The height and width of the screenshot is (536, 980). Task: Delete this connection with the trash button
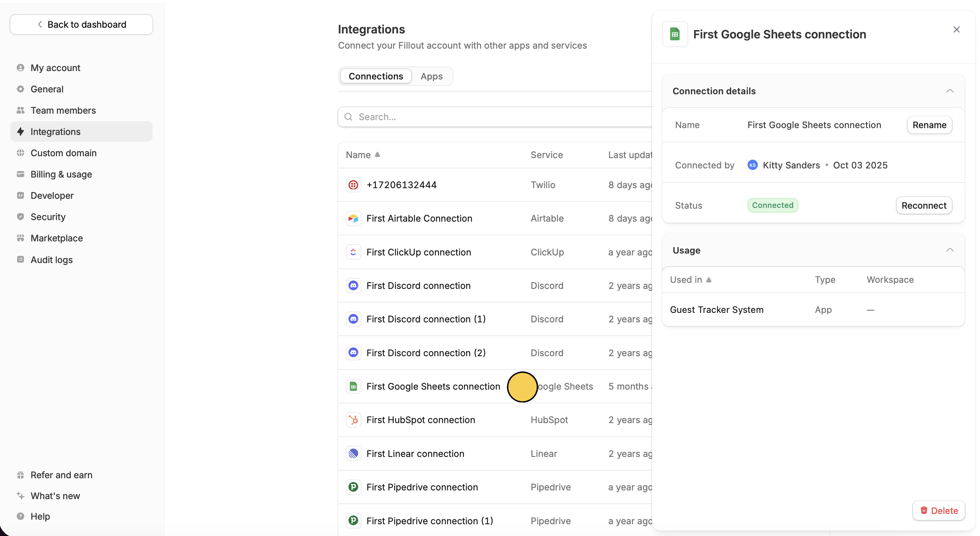[939, 511]
